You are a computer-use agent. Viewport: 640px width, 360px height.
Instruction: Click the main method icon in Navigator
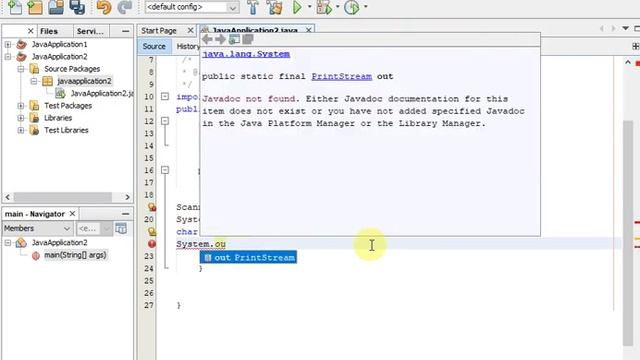coord(36,256)
